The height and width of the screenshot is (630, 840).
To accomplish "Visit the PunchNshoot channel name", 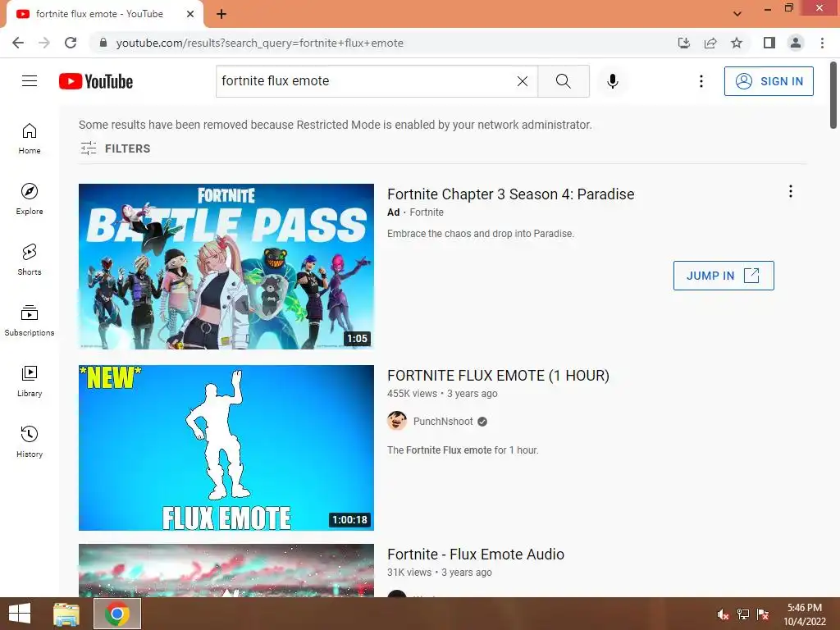I will tap(443, 422).
